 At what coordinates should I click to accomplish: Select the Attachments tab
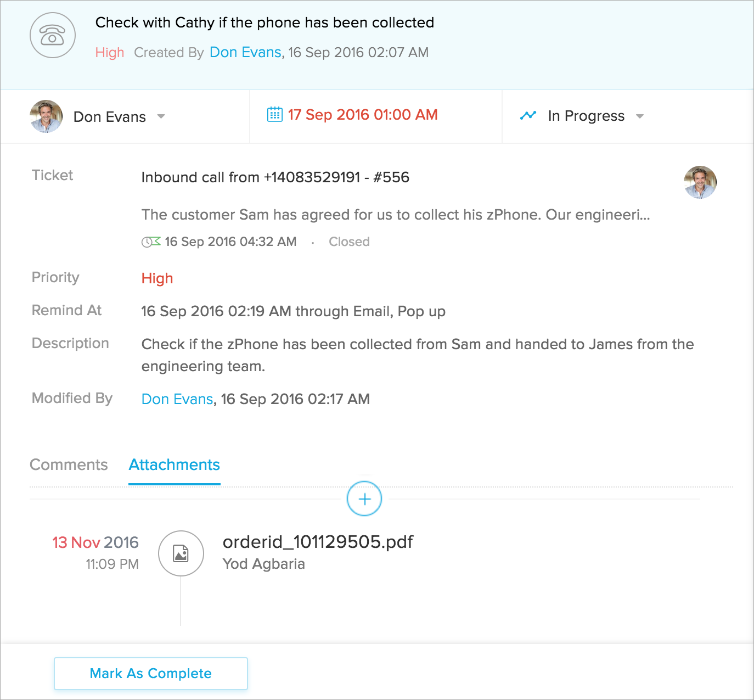pos(175,464)
